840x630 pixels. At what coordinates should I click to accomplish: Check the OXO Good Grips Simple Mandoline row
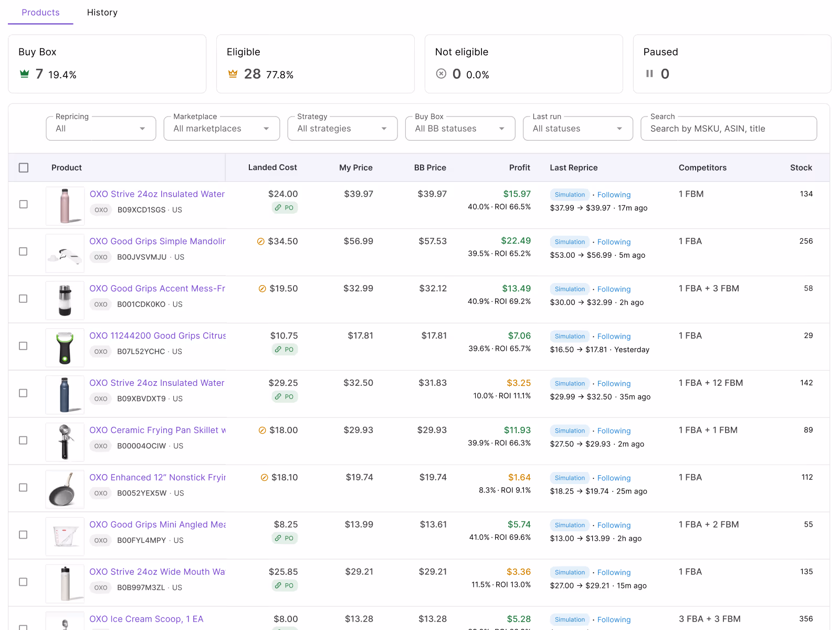pyautogui.click(x=23, y=251)
